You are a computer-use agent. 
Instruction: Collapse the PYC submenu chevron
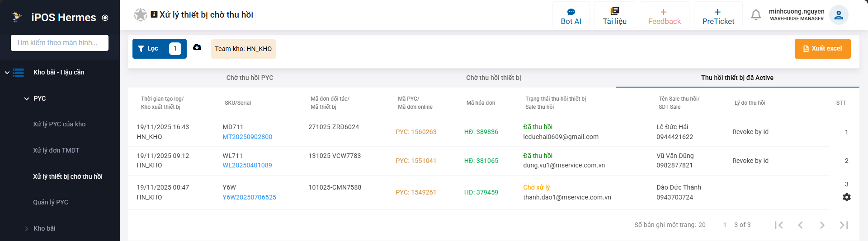pyautogui.click(x=27, y=98)
